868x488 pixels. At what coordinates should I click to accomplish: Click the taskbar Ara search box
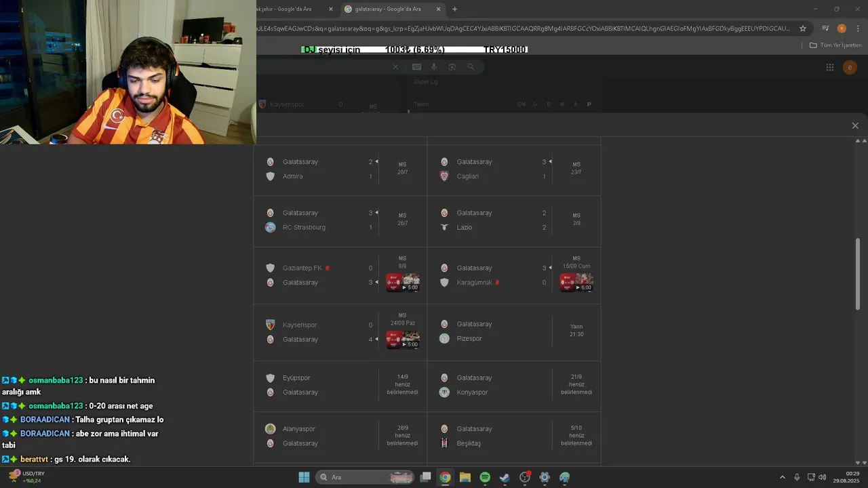(366, 477)
